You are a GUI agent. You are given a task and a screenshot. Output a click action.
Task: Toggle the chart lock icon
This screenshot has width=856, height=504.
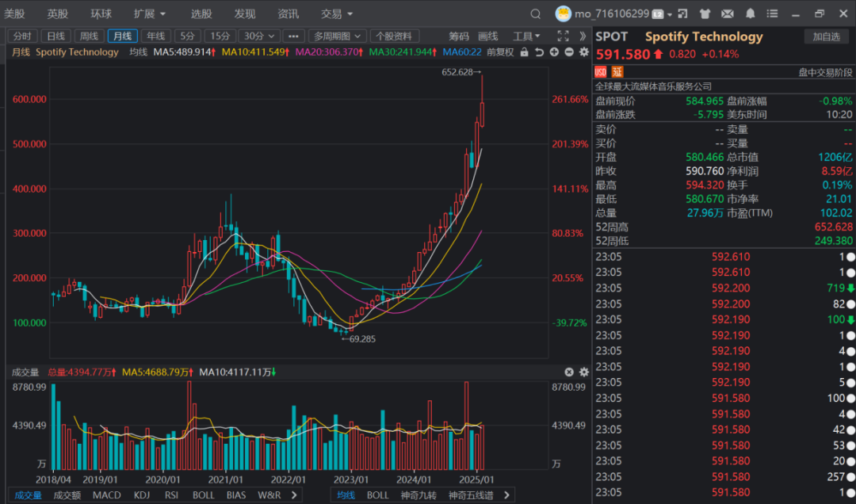click(x=523, y=52)
